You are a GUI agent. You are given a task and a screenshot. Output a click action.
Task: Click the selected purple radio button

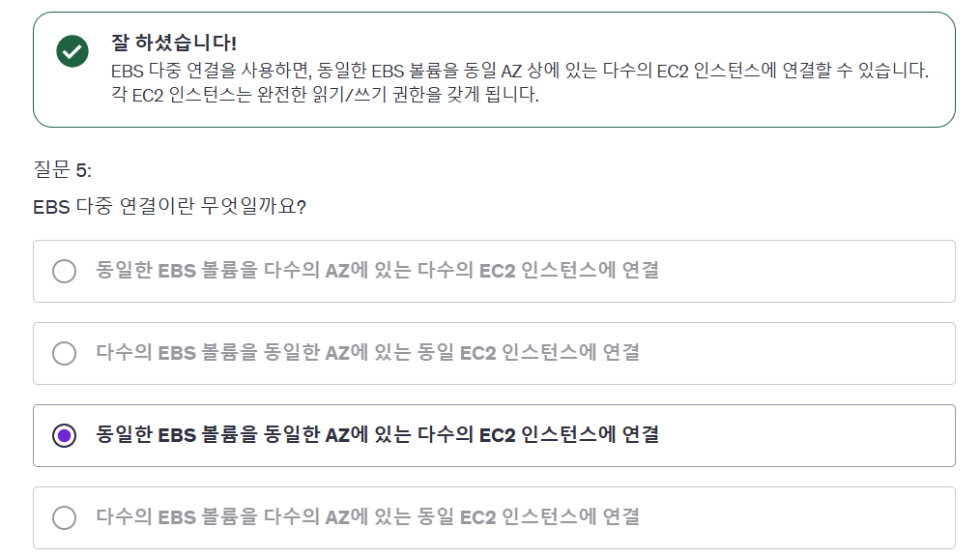point(65,435)
